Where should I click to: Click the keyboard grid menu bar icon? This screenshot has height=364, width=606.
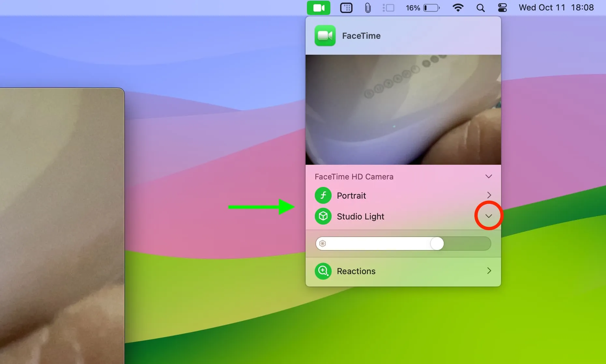[346, 8]
